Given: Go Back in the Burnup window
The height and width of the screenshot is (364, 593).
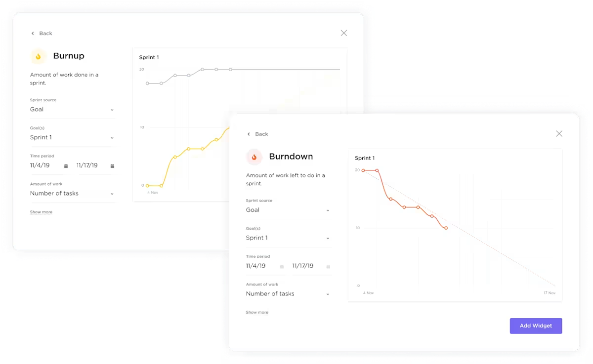Looking at the screenshot, I should click(x=42, y=33).
